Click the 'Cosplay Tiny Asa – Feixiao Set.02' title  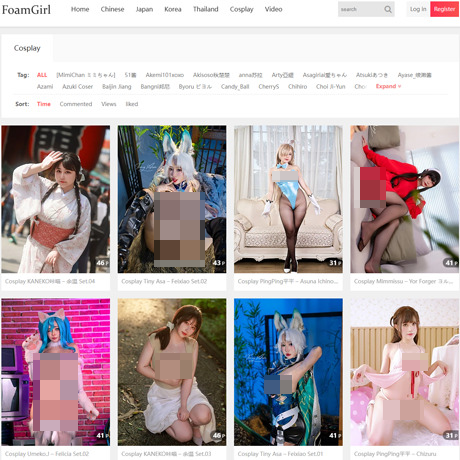(x=164, y=281)
